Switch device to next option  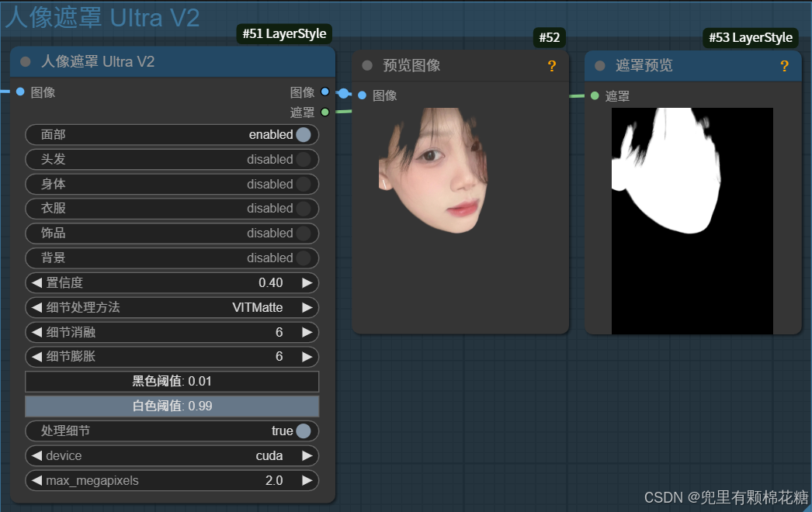click(x=307, y=455)
